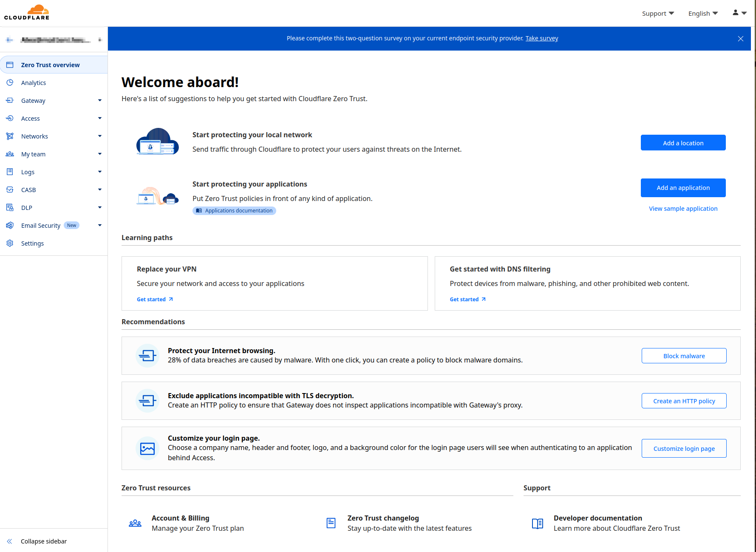Click Get started under DNS filtering
This screenshot has width=756, height=552.
(x=467, y=300)
